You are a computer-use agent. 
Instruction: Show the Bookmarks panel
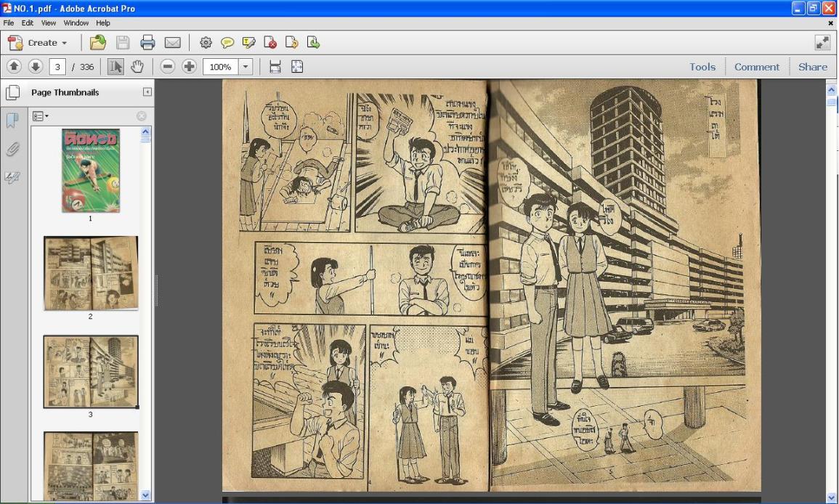tap(12, 120)
